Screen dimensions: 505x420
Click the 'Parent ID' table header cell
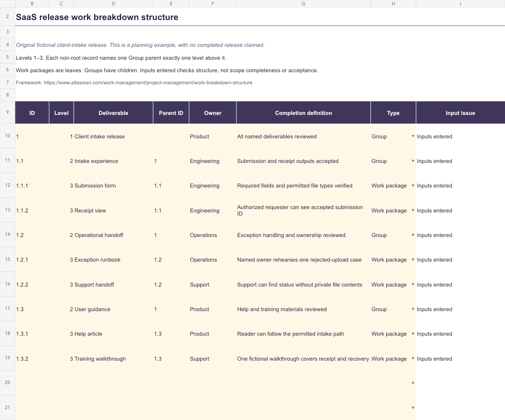(171, 113)
